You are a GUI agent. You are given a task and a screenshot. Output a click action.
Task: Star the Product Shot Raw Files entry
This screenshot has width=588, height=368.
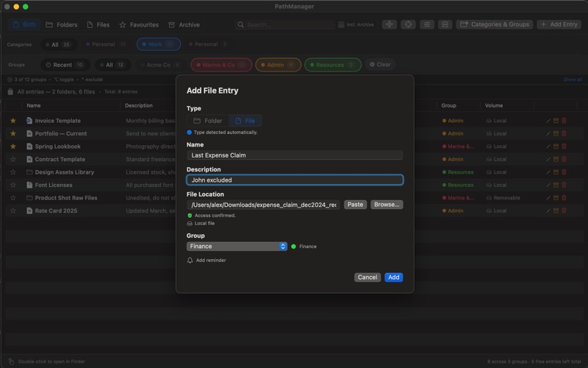(13, 198)
